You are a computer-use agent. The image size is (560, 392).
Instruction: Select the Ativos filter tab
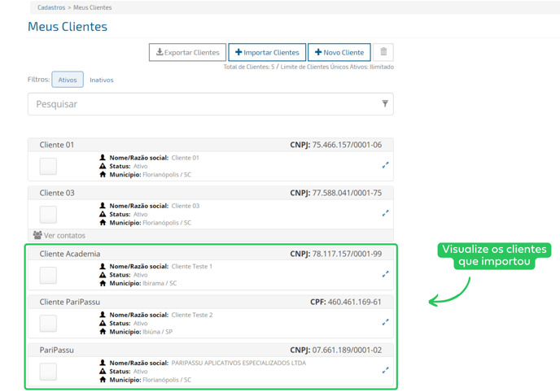tap(68, 80)
